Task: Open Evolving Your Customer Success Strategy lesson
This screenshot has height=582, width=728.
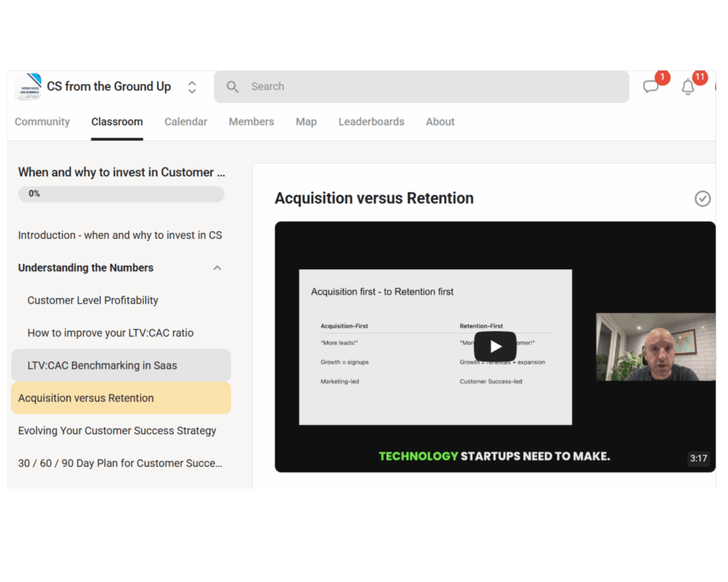Action: coord(117,431)
